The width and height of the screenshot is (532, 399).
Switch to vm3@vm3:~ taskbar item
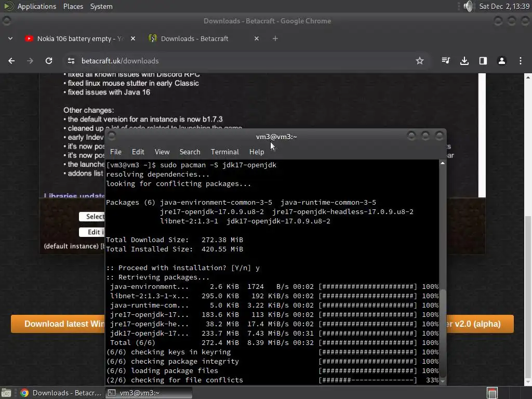(x=149, y=393)
